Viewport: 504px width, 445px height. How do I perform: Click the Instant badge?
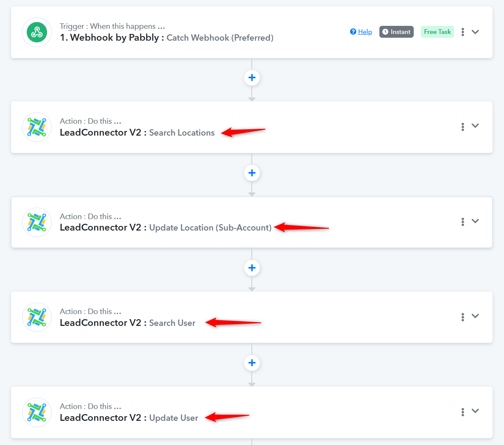[396, 32]
